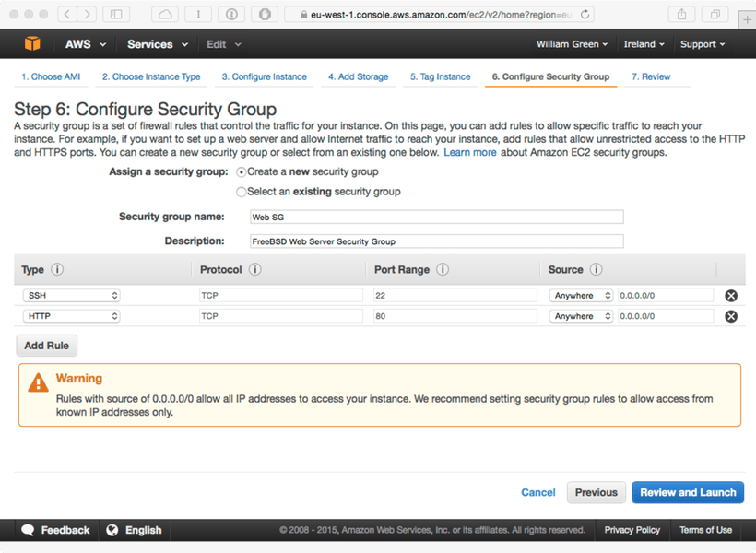Go back with Safari's back arrow
Image resolution: width=756 pixels, height=553 pixels.
[x=67, y=14]
